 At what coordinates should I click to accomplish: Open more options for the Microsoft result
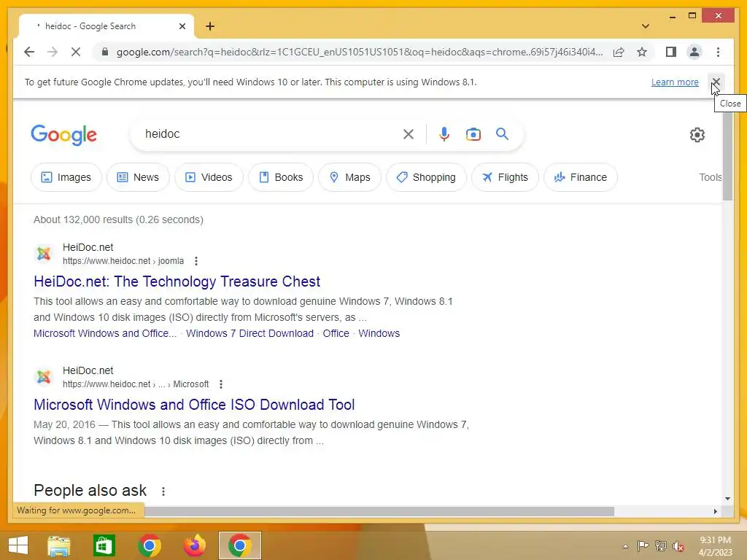click(x=220, y=384)
